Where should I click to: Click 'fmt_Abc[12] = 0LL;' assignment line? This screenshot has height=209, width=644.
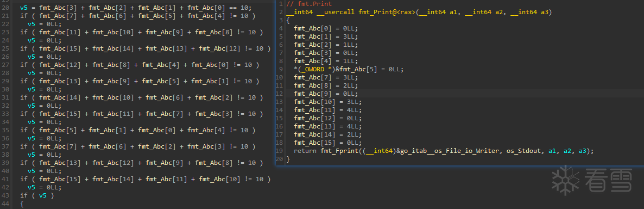pos(328,118)
